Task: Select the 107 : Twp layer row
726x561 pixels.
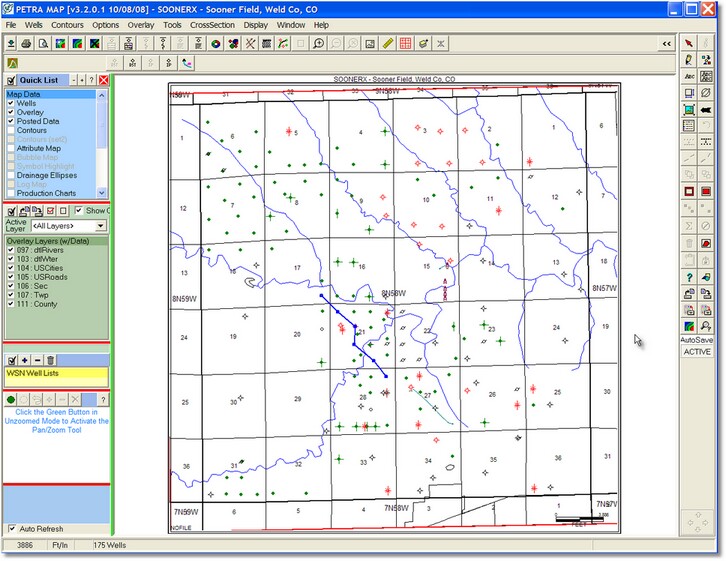Action: coord(56,295)
